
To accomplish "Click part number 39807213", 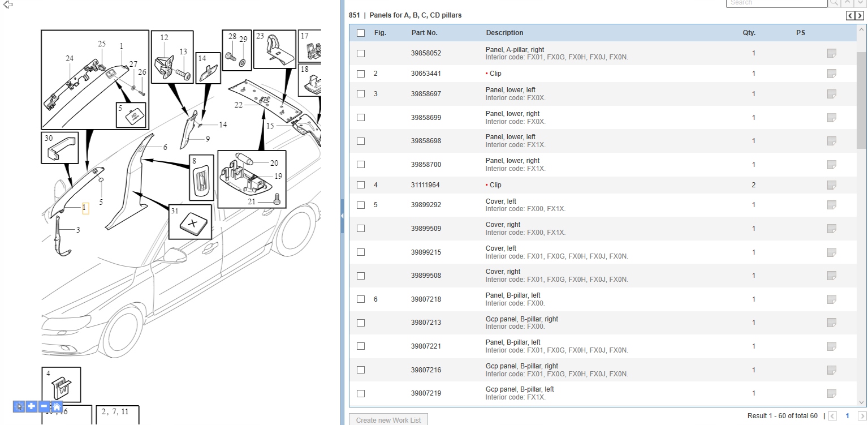I will (426, 323).
